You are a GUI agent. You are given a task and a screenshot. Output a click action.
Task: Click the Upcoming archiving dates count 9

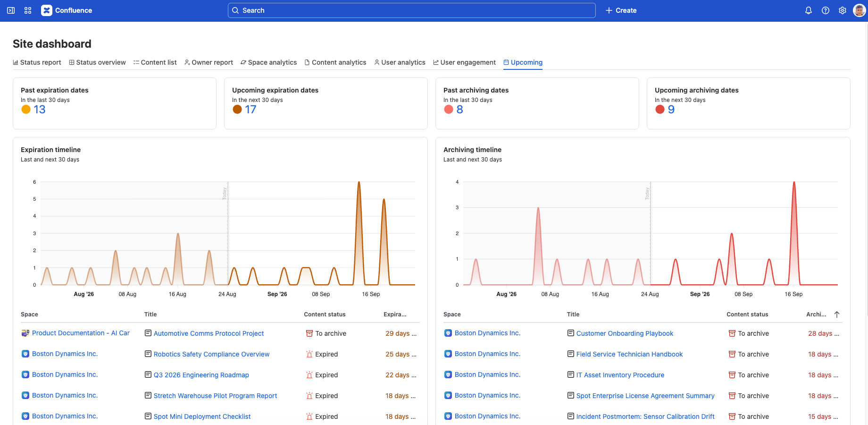coord(671,110)
